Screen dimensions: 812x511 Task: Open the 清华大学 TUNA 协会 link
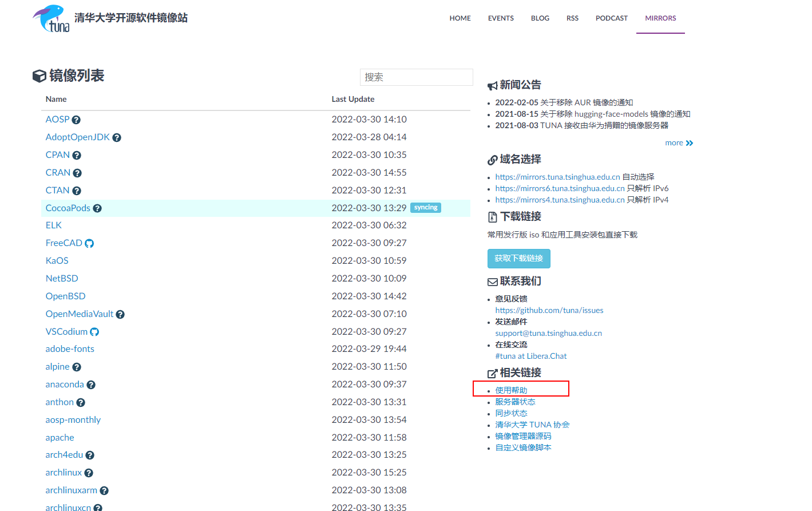pyautogui.click(x=532, y=425)
